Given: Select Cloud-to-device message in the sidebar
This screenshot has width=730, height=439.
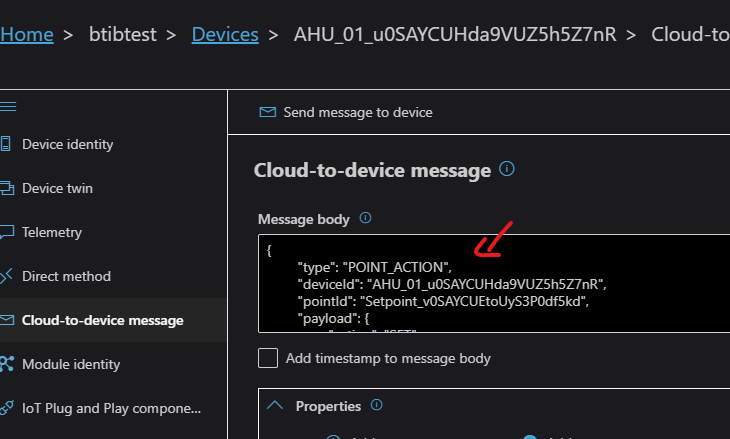Looking at the screenshot, I should 102,320.
